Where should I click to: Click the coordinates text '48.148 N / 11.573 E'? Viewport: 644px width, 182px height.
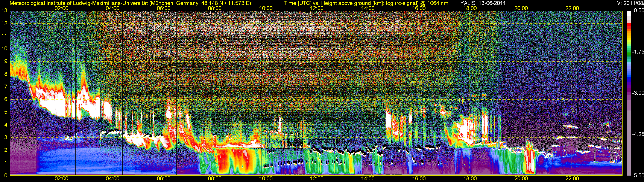(225, 3)
